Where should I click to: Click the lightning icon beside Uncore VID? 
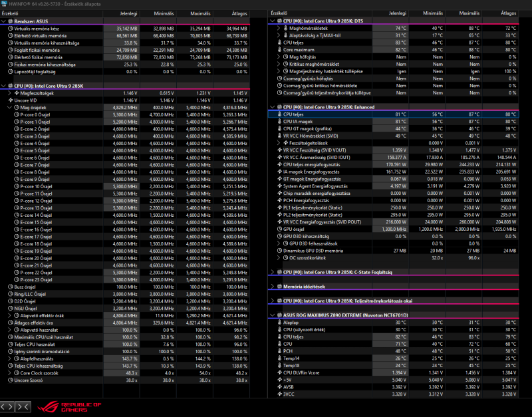[x=11, y=100]
